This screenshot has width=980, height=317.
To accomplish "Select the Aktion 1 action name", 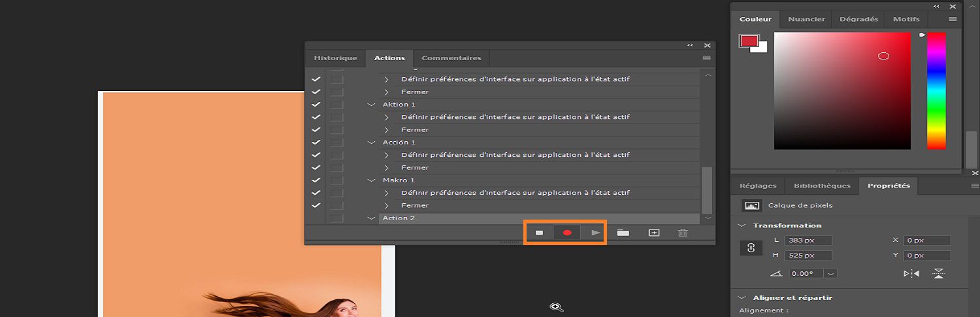I will [x=399, y=105].
